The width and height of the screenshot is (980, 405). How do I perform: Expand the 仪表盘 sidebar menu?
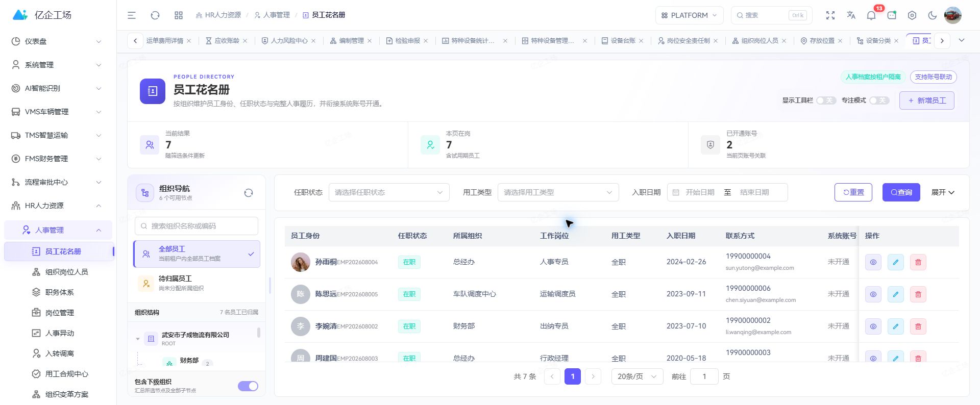(58, 41)
